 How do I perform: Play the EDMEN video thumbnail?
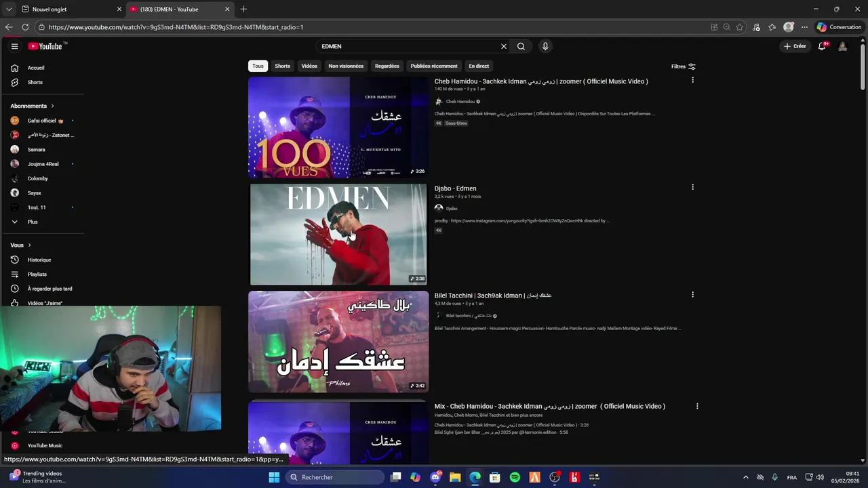coord(338,235)
